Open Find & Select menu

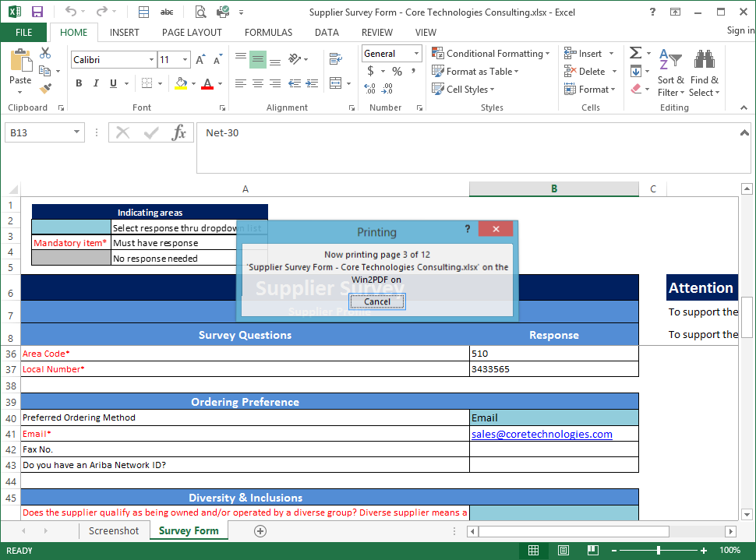pyautogui.click(x=705, y=72)
